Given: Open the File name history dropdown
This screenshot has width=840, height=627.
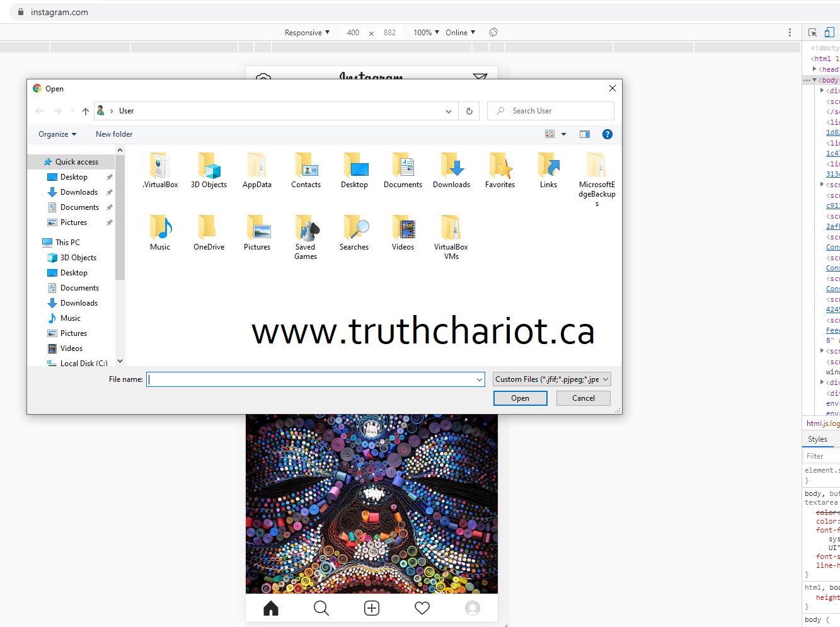Looking at the screenshot, I should (480, 379).
